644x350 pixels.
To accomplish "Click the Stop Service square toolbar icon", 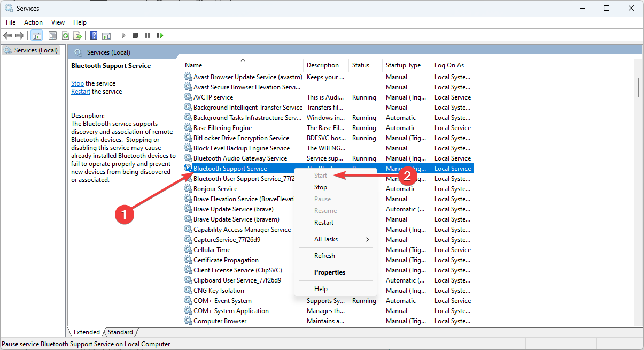I will coord(135,35).
